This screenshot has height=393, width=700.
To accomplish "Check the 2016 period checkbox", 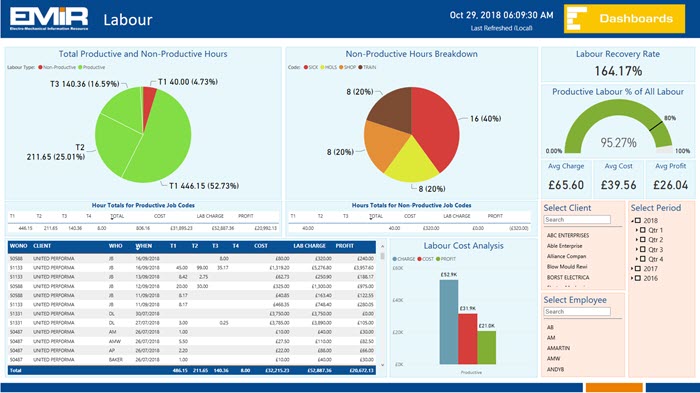I will point(638,278).
